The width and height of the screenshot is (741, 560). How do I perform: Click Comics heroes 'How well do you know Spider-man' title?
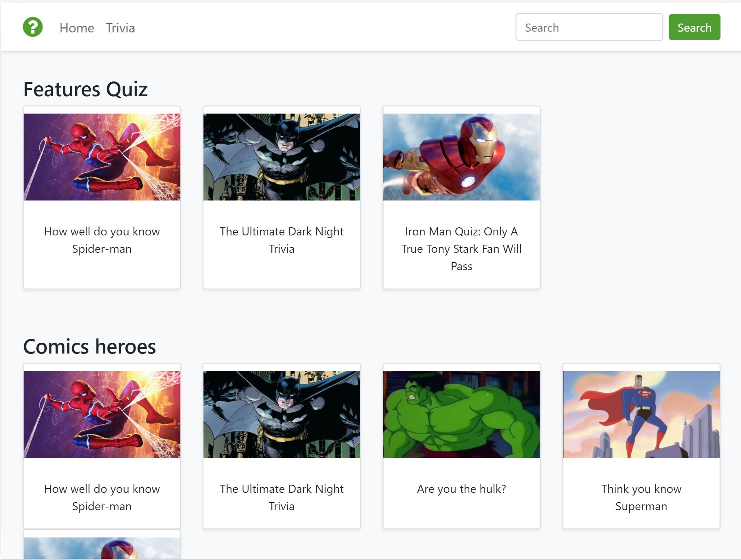point(102,497)
